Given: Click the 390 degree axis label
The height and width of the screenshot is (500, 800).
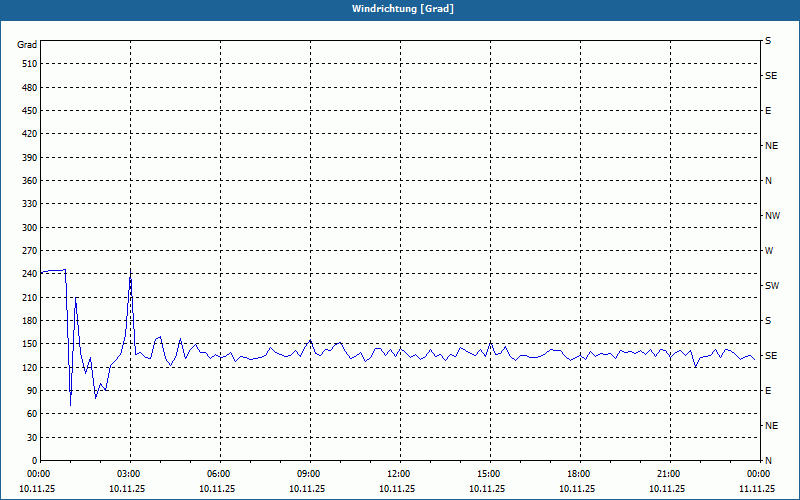Looking at the screenshot, I should [30, 158].
